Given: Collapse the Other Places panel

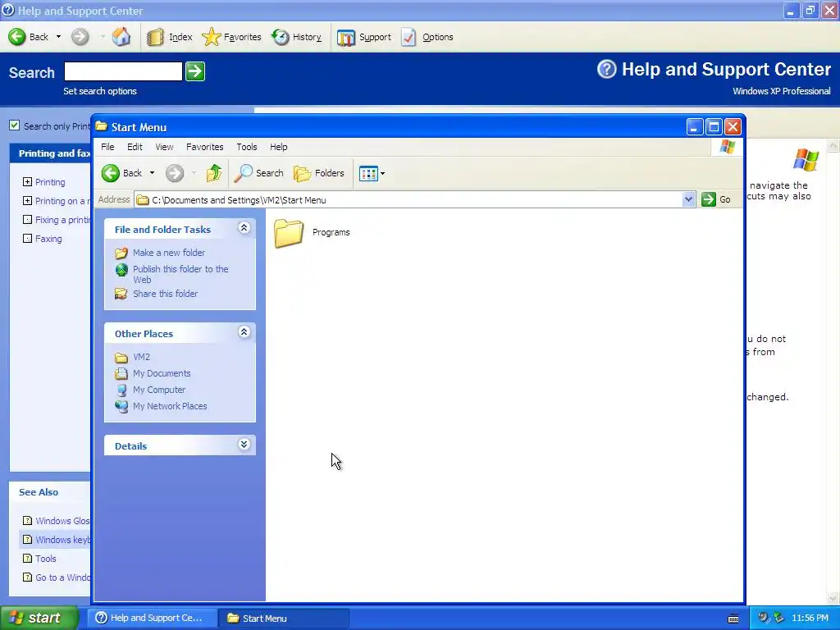Looking at the screenshot, I should click(x=244, y=332).
